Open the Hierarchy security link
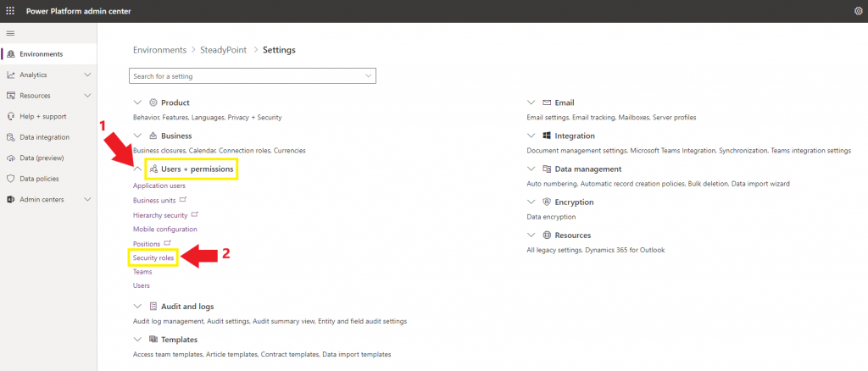This screenshot has width=868, height=371. pyautogui.click(x=160, y=215)
